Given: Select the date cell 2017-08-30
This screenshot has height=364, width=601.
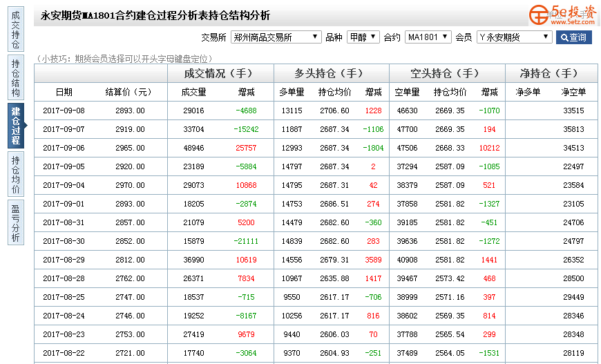Looking at the screenshot, I should 64,241.
